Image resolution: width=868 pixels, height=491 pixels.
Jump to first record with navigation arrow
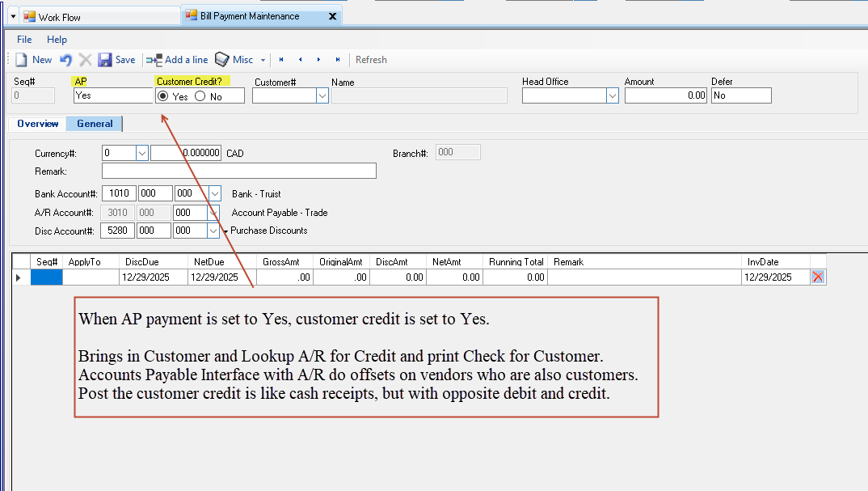click(x=281, y=60)
